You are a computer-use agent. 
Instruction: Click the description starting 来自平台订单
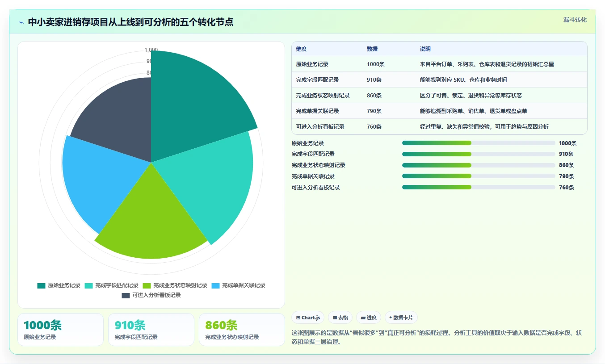pyautogui.click(x=487, y=64)
